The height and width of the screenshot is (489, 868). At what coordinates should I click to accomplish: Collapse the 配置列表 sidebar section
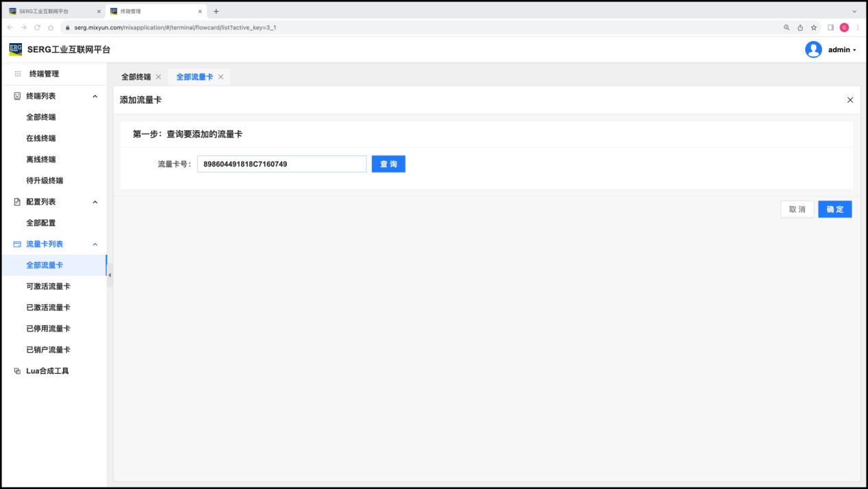(95, 202)
